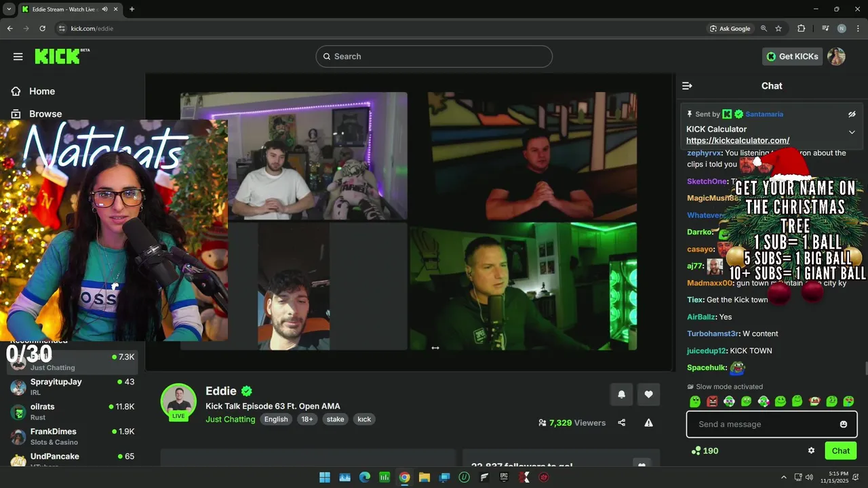This screenshot has width=868, height=488.
Task: Click username juicedup12 in chat
Action: (707, 350)
